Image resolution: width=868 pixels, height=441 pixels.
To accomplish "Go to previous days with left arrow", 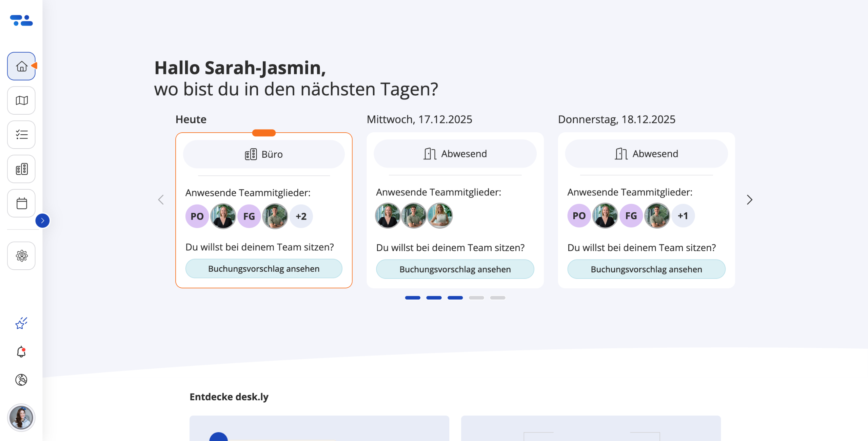I will point(161,200).
